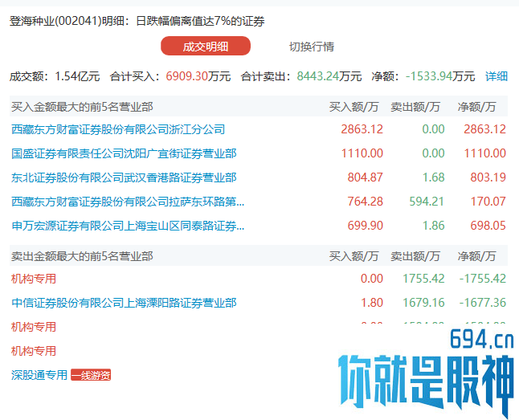This screenshot has width=519, height=420.
Task: Select the 成交明细 tab
Action: [x=206, y=46]
